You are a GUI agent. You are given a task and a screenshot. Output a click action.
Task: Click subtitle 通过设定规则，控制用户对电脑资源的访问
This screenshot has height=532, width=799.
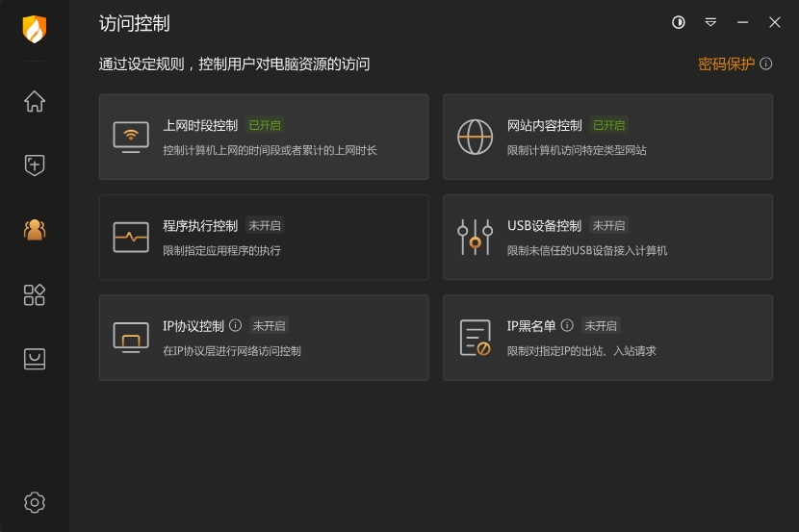[x=234, y=64]
